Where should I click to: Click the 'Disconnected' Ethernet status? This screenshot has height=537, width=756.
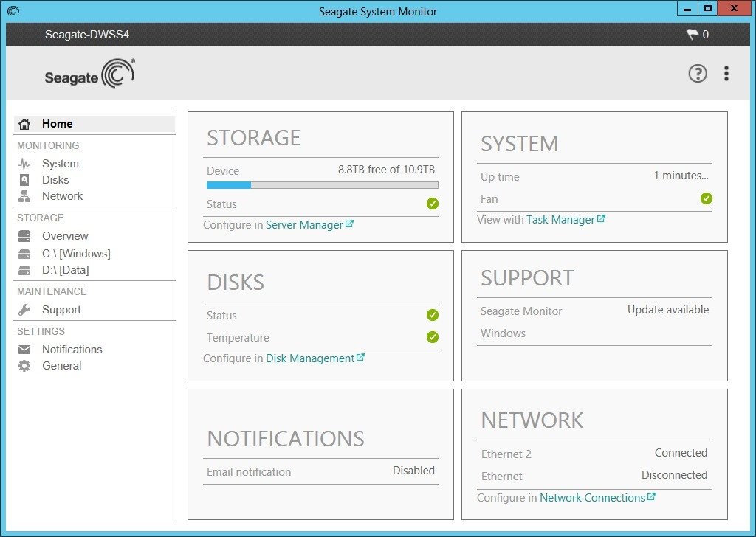(675, 475)
